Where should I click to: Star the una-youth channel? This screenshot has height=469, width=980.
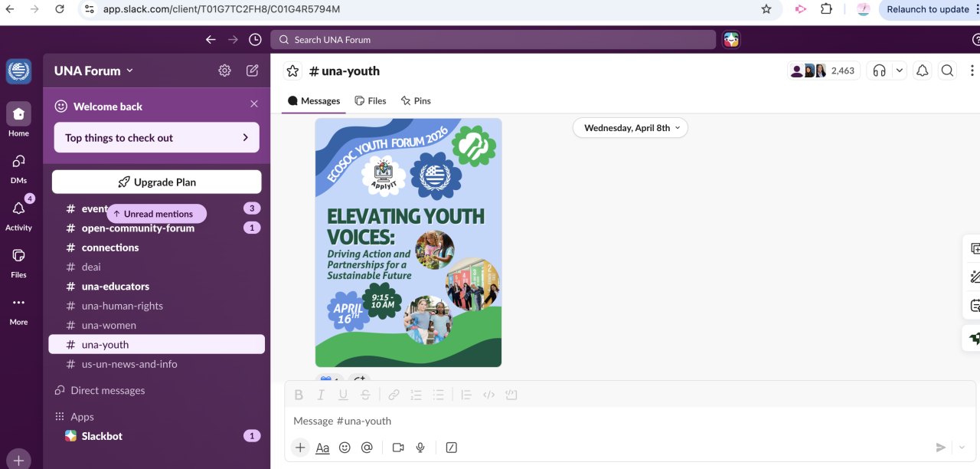click(292, 71)
